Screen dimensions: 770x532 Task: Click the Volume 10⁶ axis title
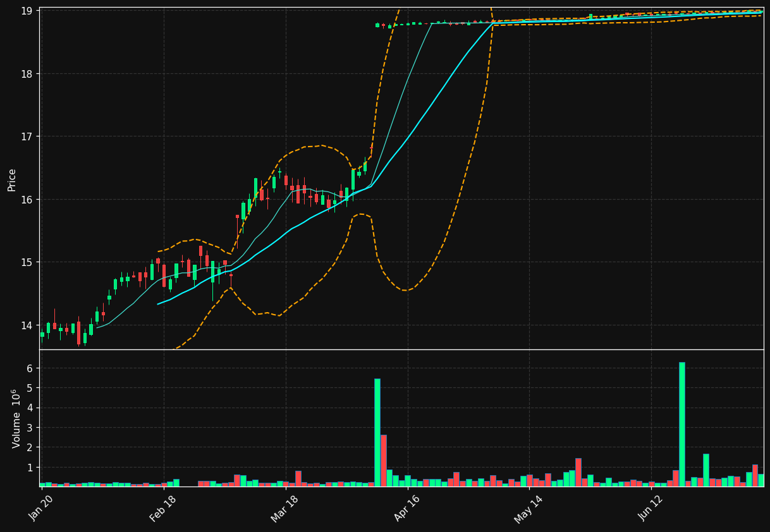16,418
